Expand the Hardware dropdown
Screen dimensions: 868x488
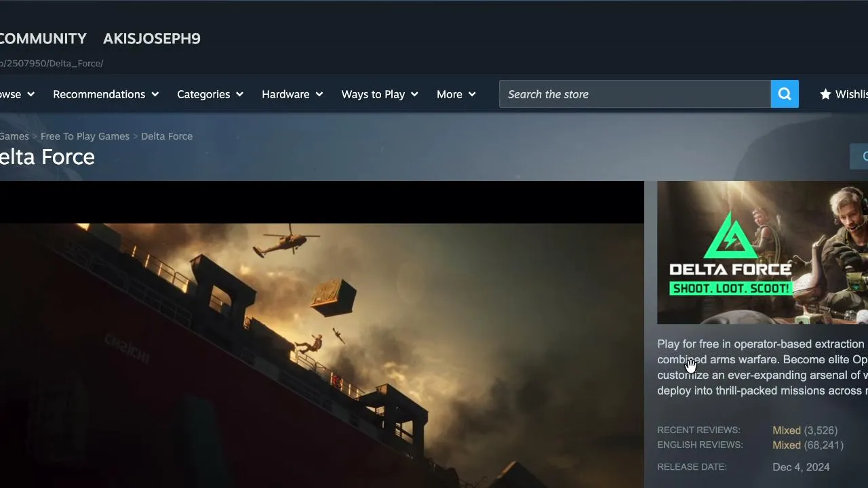coord(292,94)
